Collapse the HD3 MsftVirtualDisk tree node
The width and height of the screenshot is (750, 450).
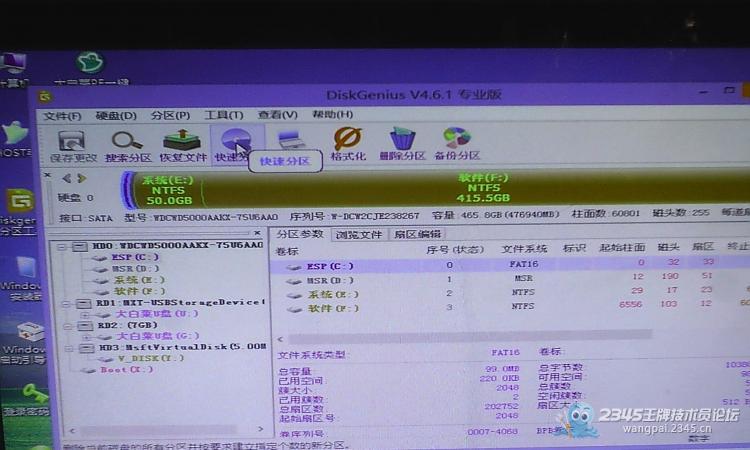tap(69, 348)
